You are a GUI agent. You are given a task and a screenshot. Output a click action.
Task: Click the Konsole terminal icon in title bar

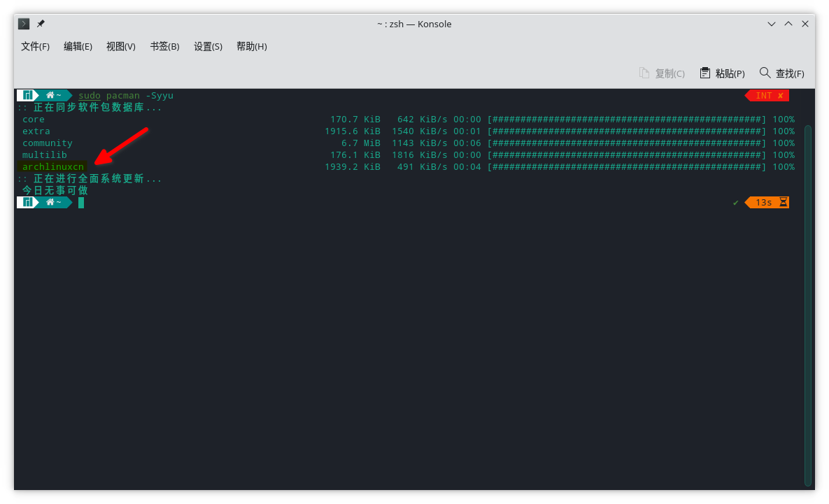pos(24,24)
